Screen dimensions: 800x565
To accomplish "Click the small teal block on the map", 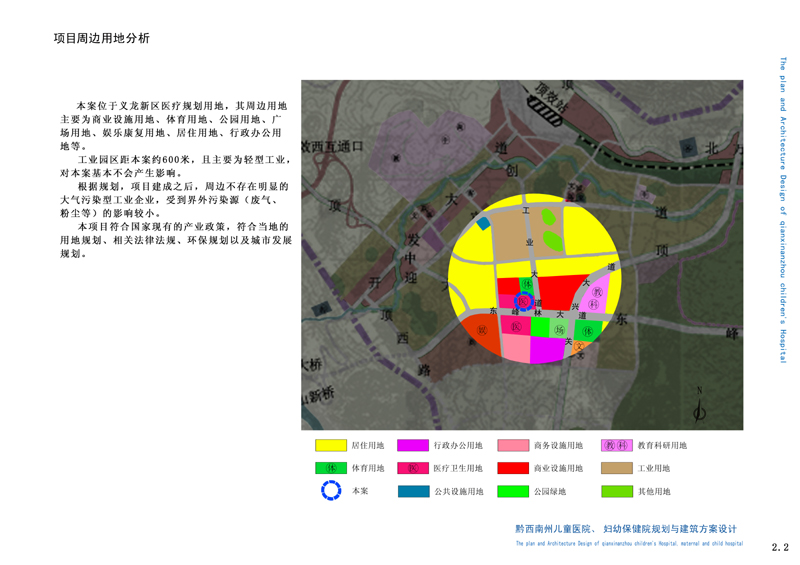I will pyautogui.click(x=484, y=223).
